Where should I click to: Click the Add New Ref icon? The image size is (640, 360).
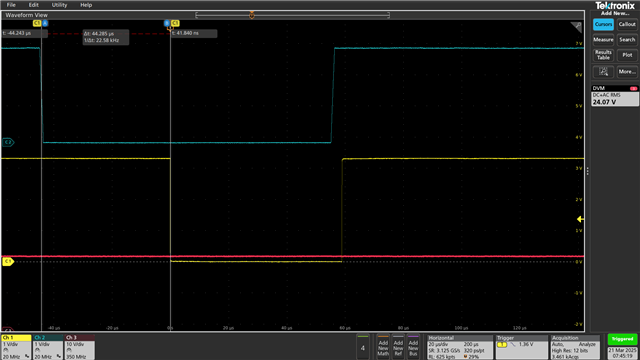tap(398, 347)
